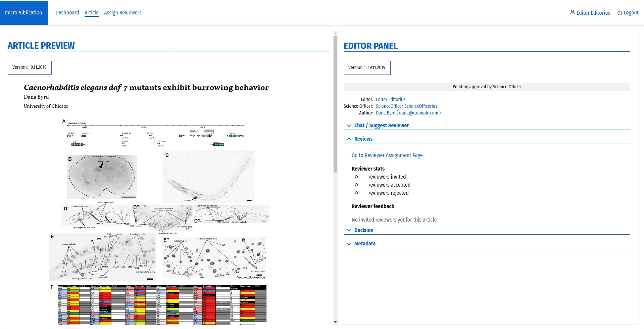644x329 pixels.
Task: Click the user profile icon
Action: point(572,12)
